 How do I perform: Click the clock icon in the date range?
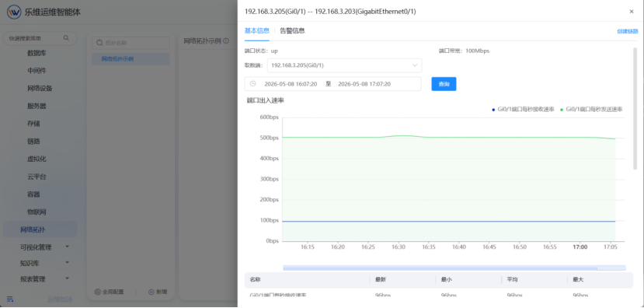point(253,84)
